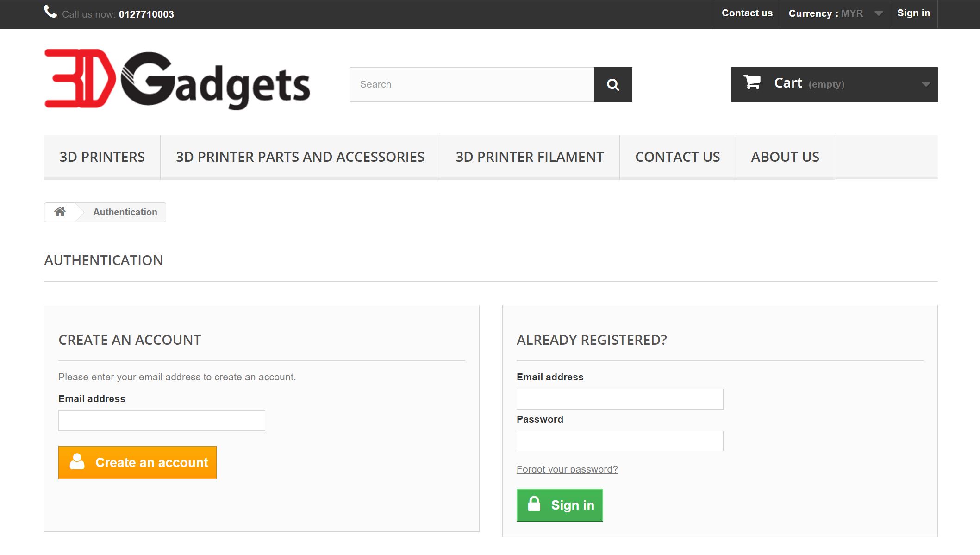The width and height of the screenshot is (980, 555).
Task: Expand the Cart dropdown arrow
Action: (926, 84)
